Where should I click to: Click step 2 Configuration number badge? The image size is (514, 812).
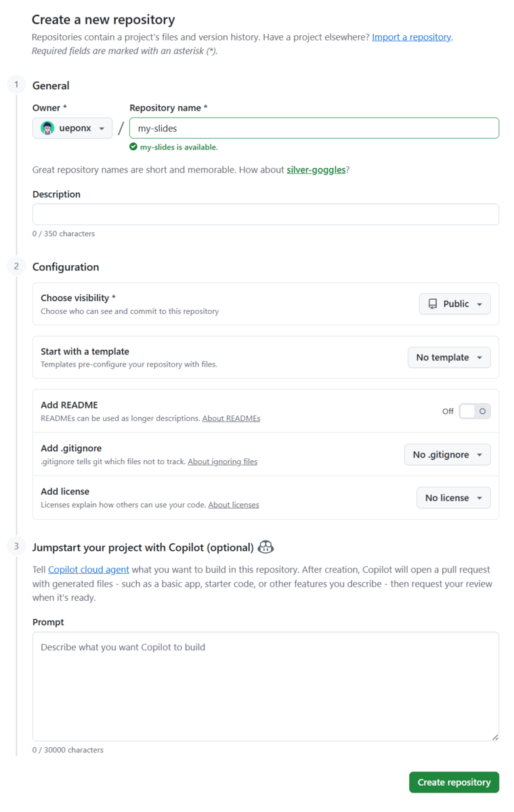pos(16,267)
